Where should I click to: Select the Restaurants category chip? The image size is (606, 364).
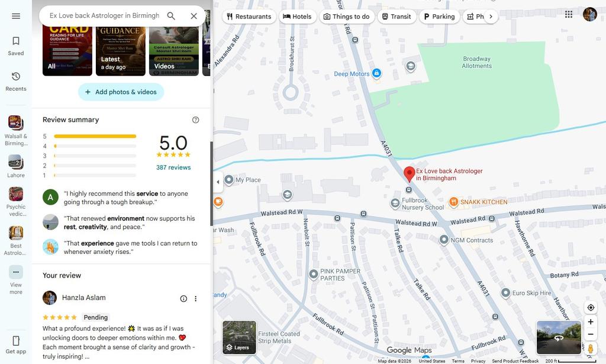pos(249,16)
